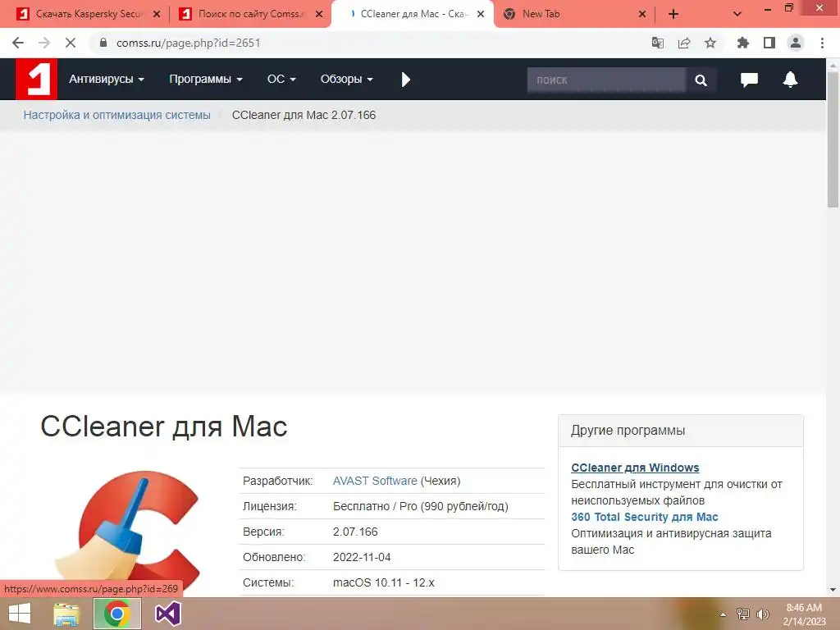
Task: Close the New Tab tab
Action: coord(642,14)
